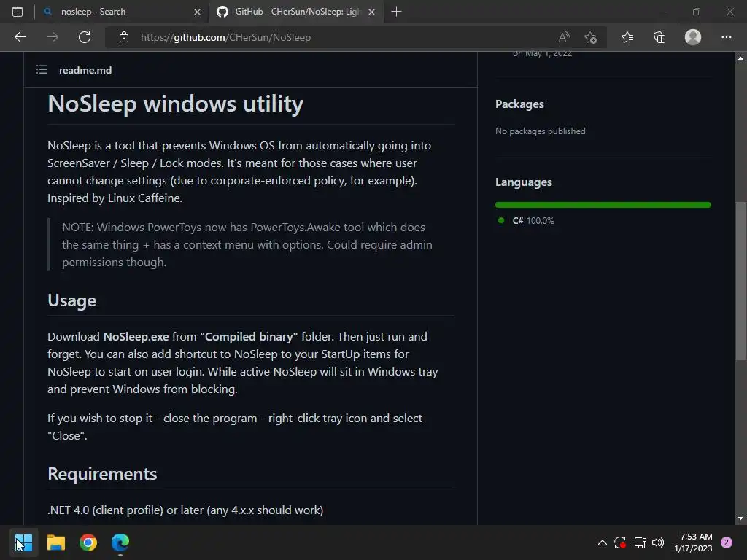Open the volume tray icon

click(658, 542)
